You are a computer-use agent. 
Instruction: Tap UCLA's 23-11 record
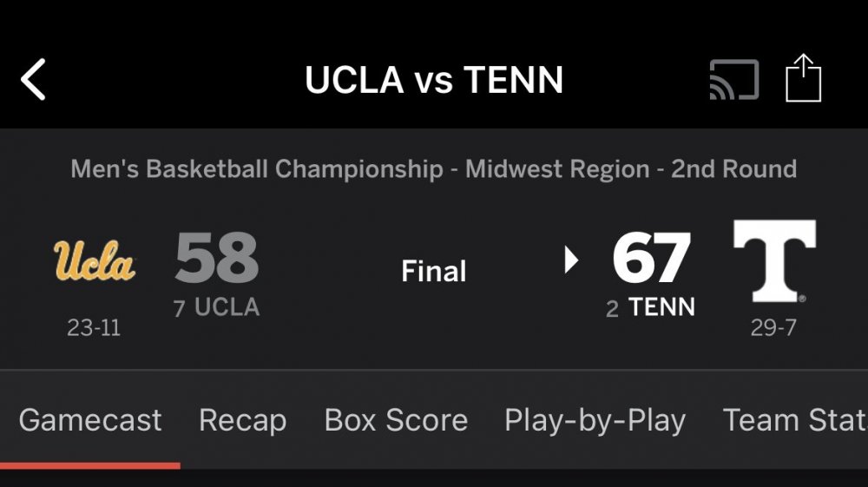[94, 328]
